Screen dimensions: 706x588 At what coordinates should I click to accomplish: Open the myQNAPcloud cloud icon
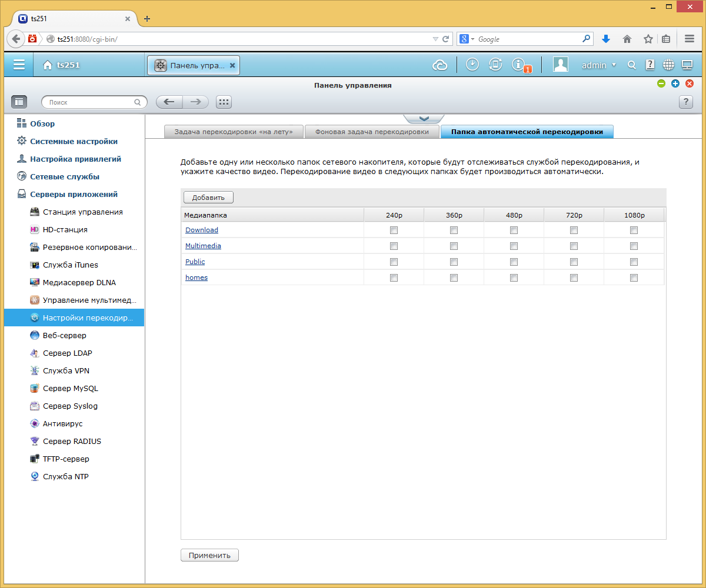440,65
